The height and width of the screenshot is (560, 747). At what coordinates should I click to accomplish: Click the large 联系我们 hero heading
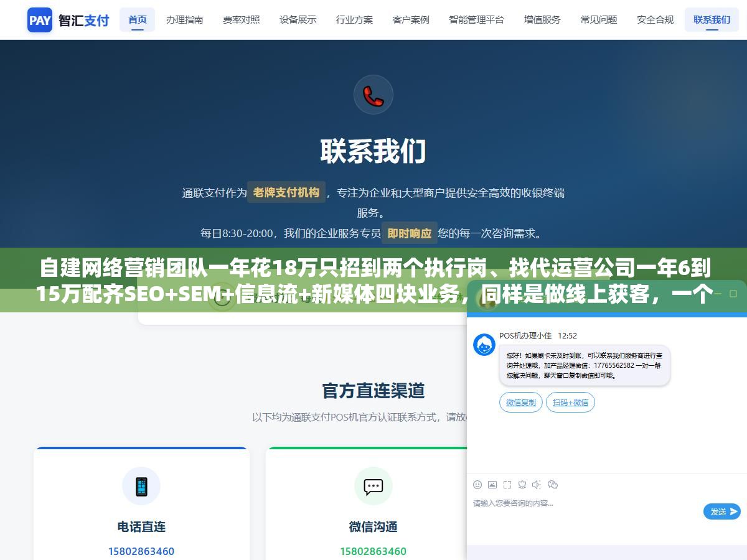click(374, 151)
